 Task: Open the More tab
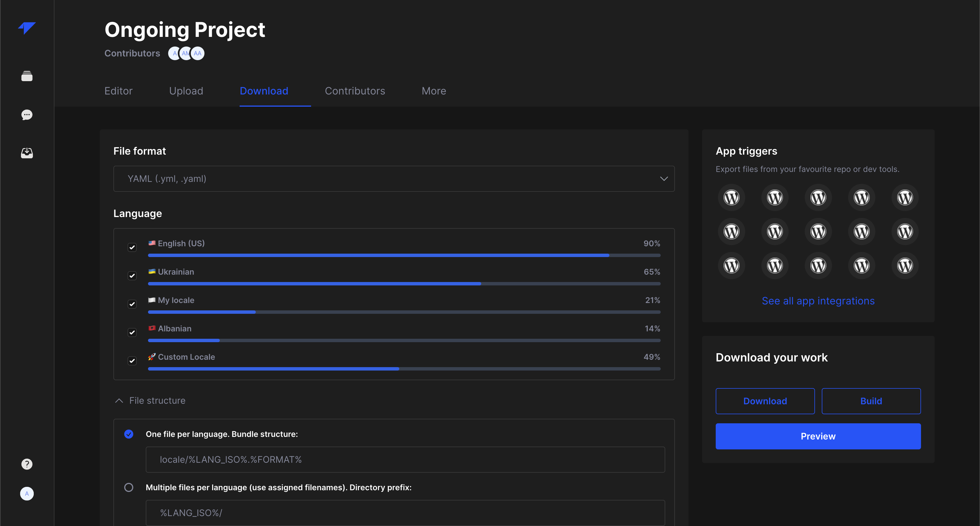(x=434, y=91)
